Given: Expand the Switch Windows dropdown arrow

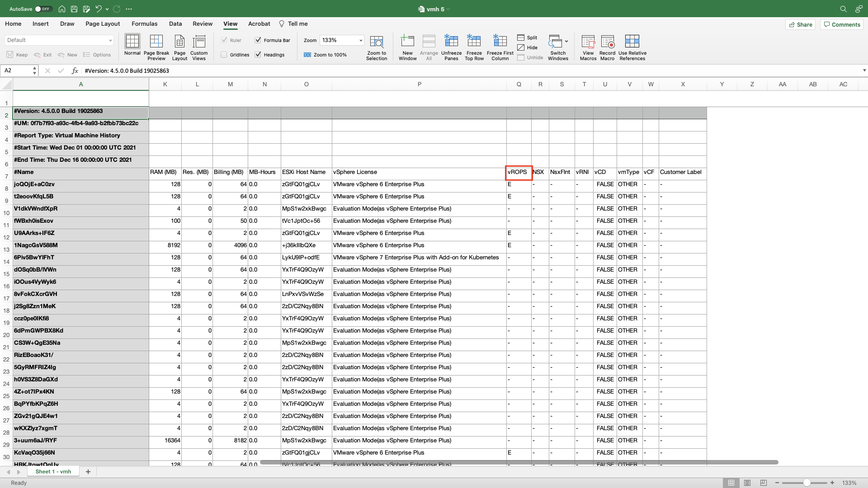Looking at the screenshot, I should (x=566, y=41).
